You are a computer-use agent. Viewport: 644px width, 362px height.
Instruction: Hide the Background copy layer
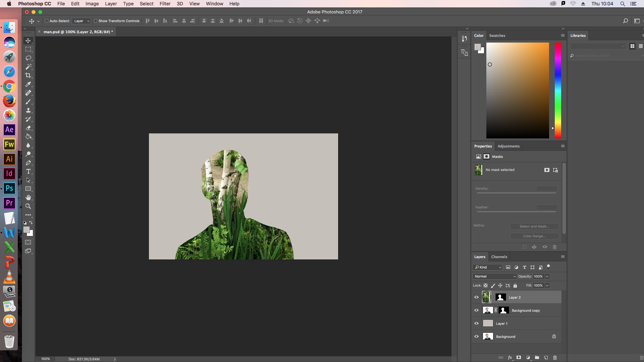click(476, 310)
